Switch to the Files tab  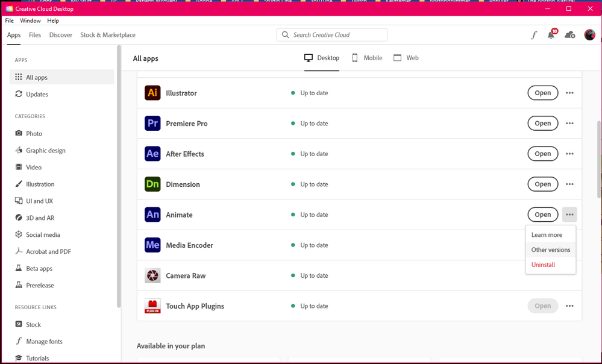coord(35,35)
